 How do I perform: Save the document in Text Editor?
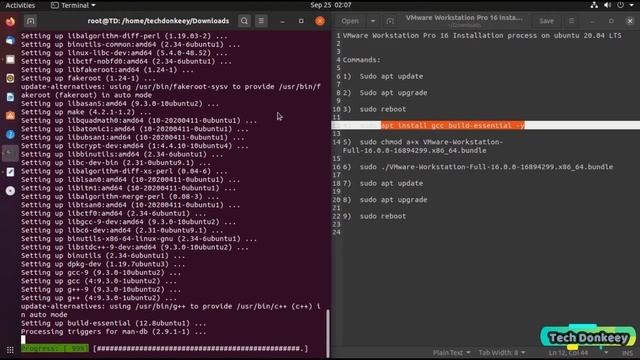(546, 21)
